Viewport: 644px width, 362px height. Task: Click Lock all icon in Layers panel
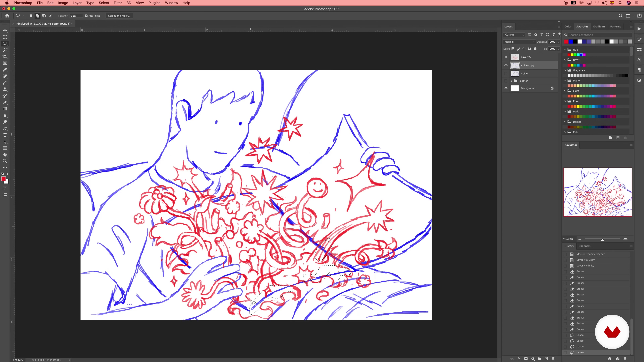coord(535,49)
